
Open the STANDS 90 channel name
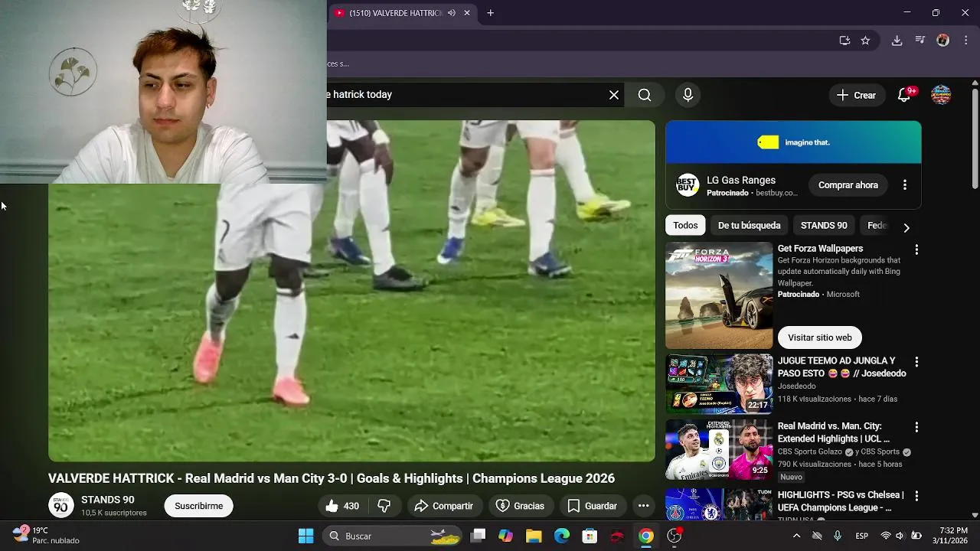click(108, 500)
